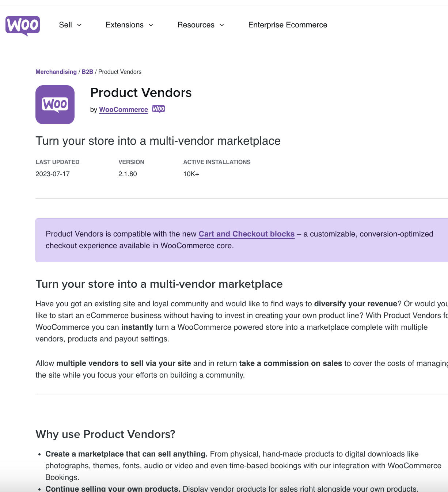Image resolution: width=448 pixels, height=492 pixels.
Task: Select Enterprise Ecommerce in the navigation
Action: click(288, 25)
